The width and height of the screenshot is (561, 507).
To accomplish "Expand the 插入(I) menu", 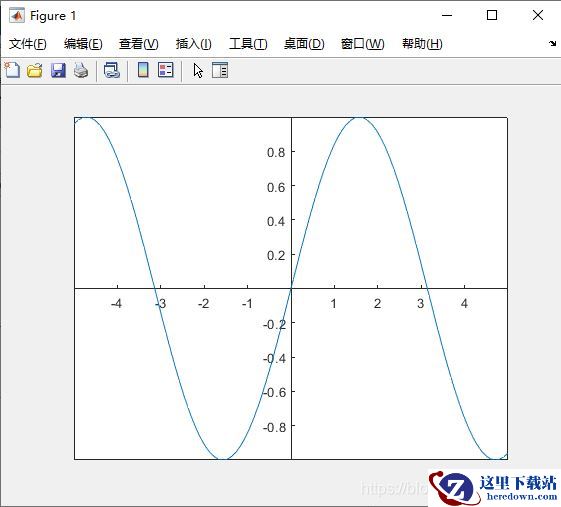I will coord(194,44).
